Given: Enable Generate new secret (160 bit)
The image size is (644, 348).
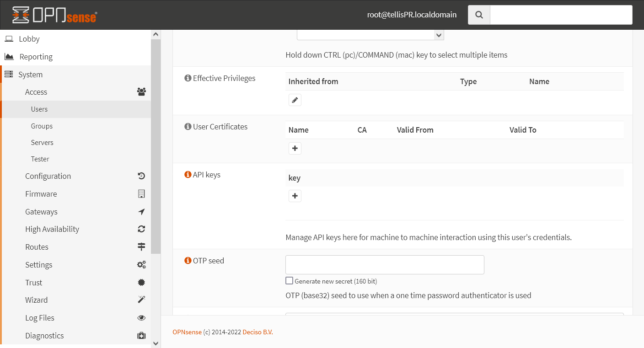Looking at the screenshot, I should tap(289, 280).
